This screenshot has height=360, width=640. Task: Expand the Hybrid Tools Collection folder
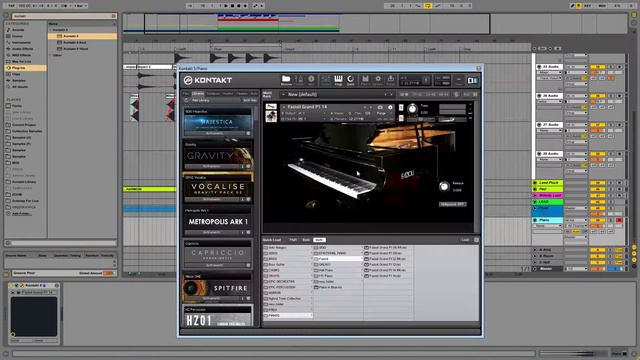pyautogui.click(x=288, y=298)
